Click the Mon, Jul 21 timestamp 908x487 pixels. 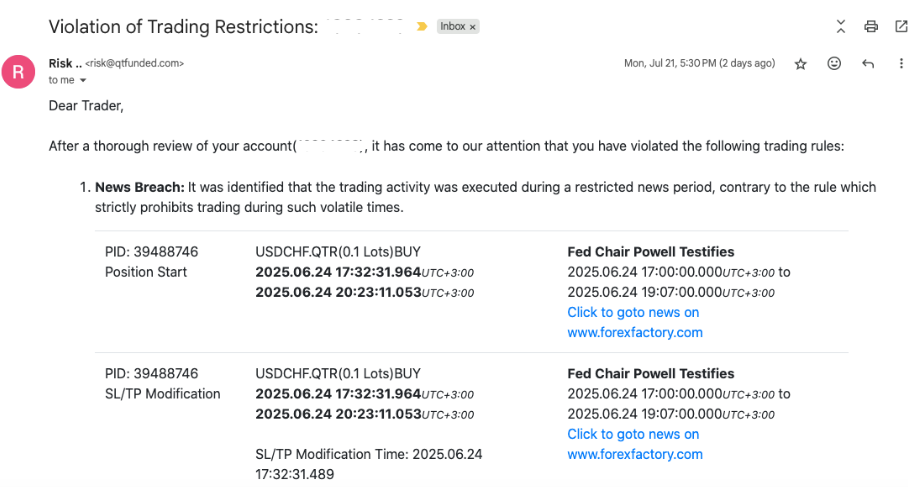[x=699, y=63]
